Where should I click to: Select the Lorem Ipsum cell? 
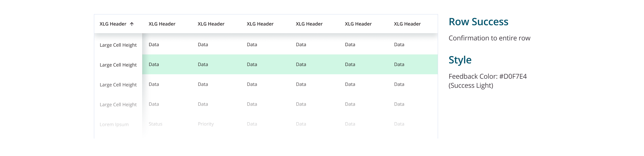(114, 124)
